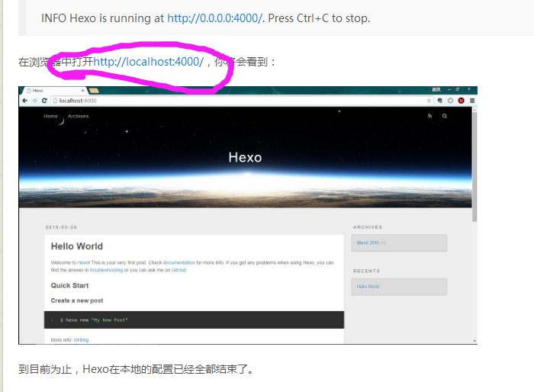
Task: Click the RSS feed icon
Action: (429, 116)
